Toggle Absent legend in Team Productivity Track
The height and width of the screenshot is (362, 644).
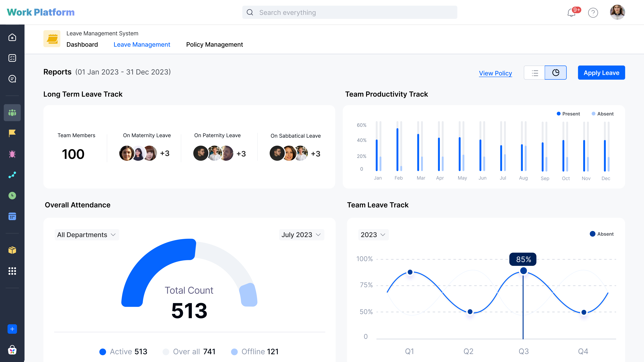coord(603,114)
